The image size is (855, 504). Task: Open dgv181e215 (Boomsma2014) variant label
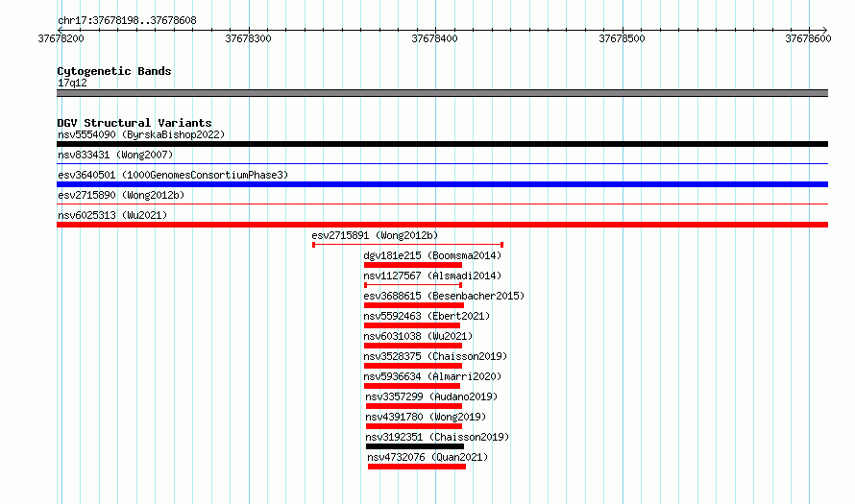tap(432, 255)
